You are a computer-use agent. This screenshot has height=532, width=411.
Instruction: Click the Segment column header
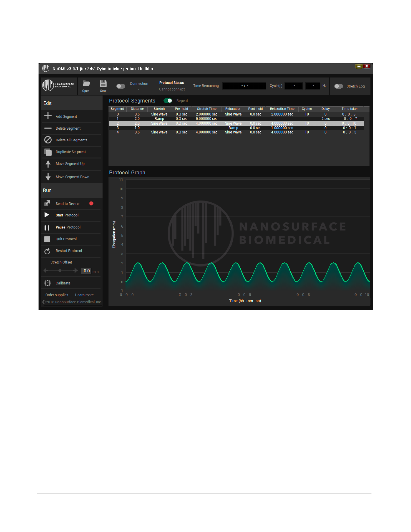click(x=118, y=109)
